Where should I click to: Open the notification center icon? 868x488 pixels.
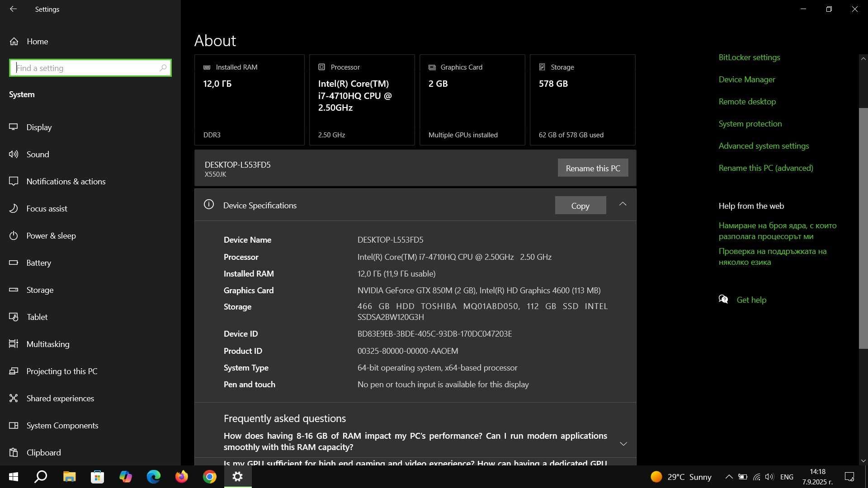coord(849,477)
